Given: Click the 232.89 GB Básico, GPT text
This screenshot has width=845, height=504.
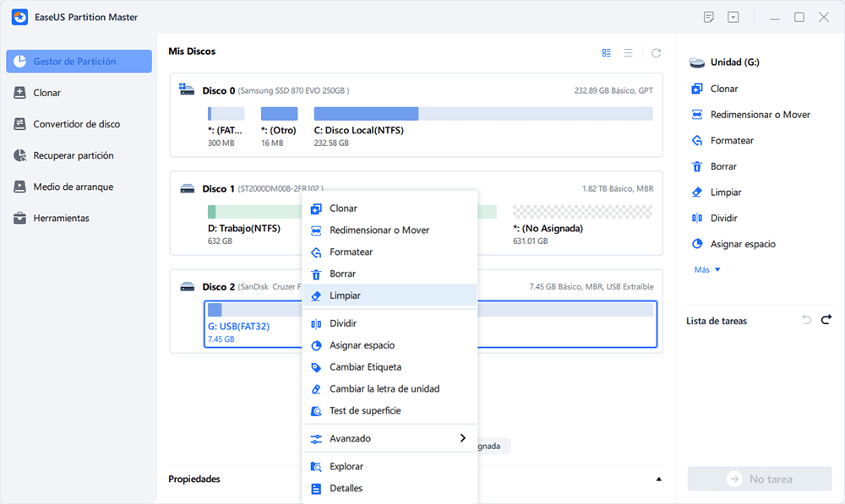Looking at the screenshot, I should (x=613, y=90).
